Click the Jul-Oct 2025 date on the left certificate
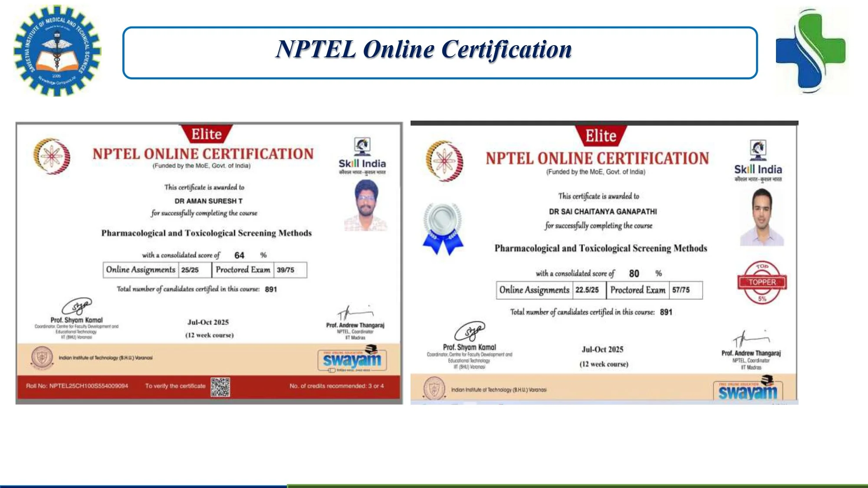This screenshot has height=488, width=868. [x=208, y=322]
